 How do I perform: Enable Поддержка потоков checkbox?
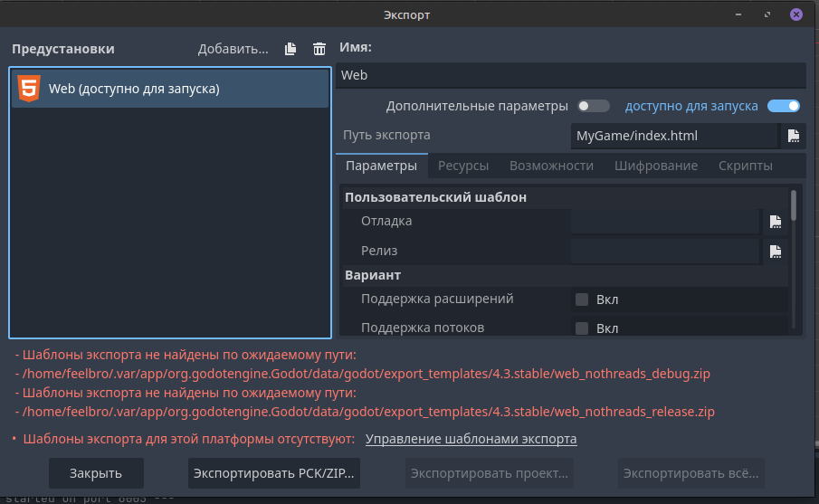(x=582, y=328)
